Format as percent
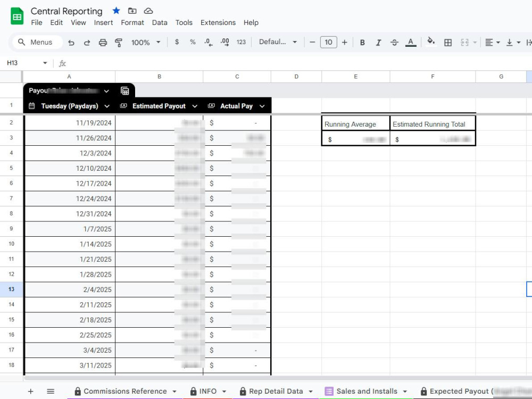Screen dimensions: 532x399 coord(193,42)
